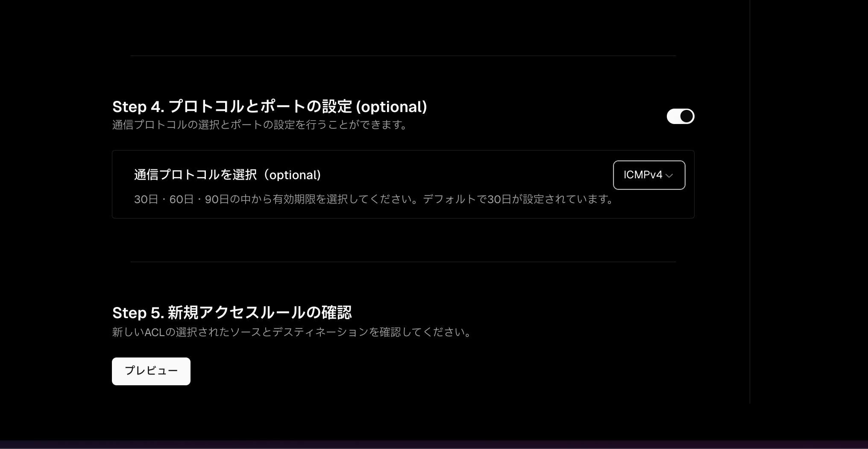Click the Step 5. 新規アクセスルールの確認 heading
Viewport: 868px width, 449px height.
(x=232, y=313)
